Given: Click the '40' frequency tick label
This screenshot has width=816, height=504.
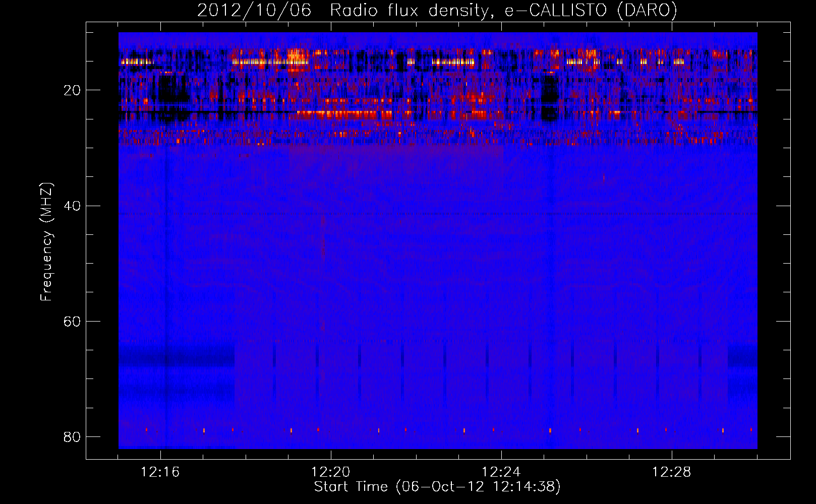Looking at the screenshot, I should click(72, 206).
